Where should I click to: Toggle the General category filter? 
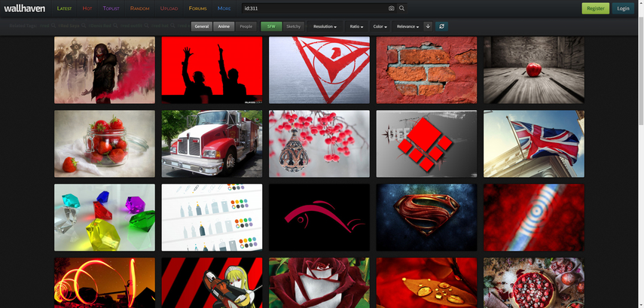click(202, 26)
